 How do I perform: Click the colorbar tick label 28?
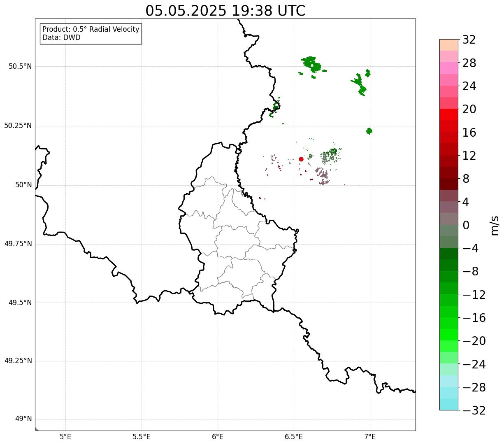point(469,63)
